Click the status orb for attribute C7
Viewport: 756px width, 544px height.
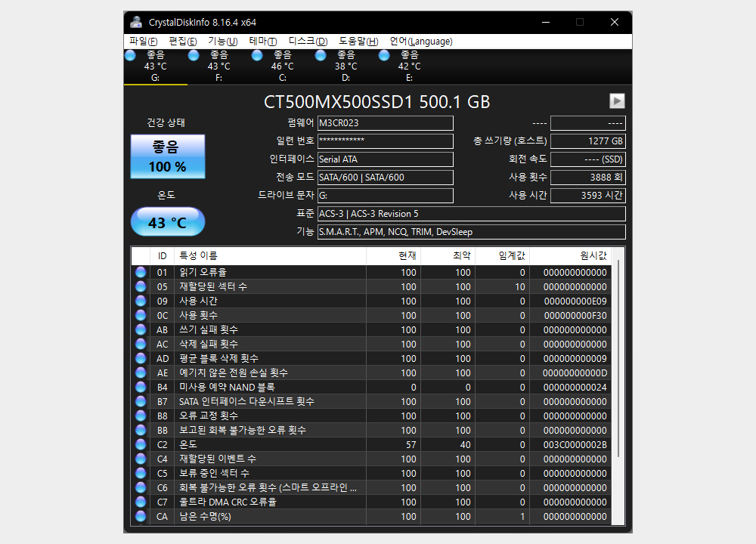(141, 502)
